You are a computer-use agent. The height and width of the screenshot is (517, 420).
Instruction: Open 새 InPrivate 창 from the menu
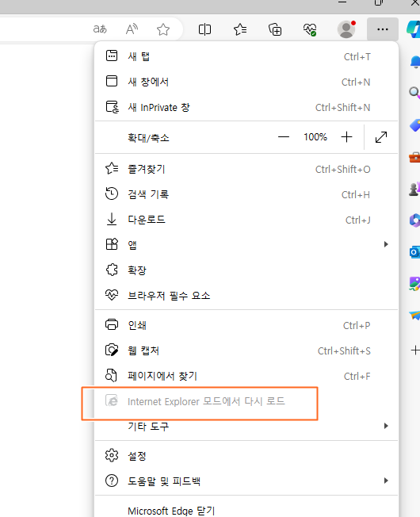coord(246,107)
